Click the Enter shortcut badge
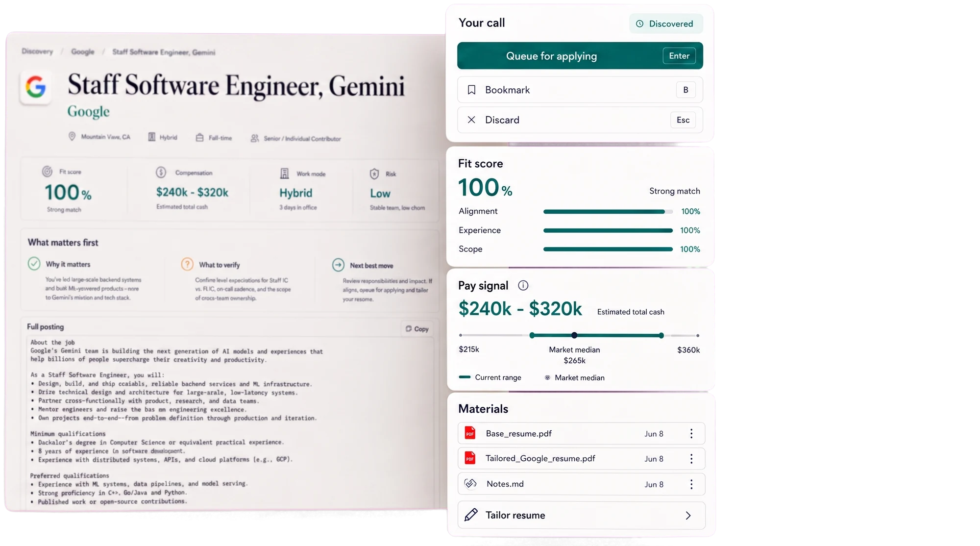 click(679, 56)
